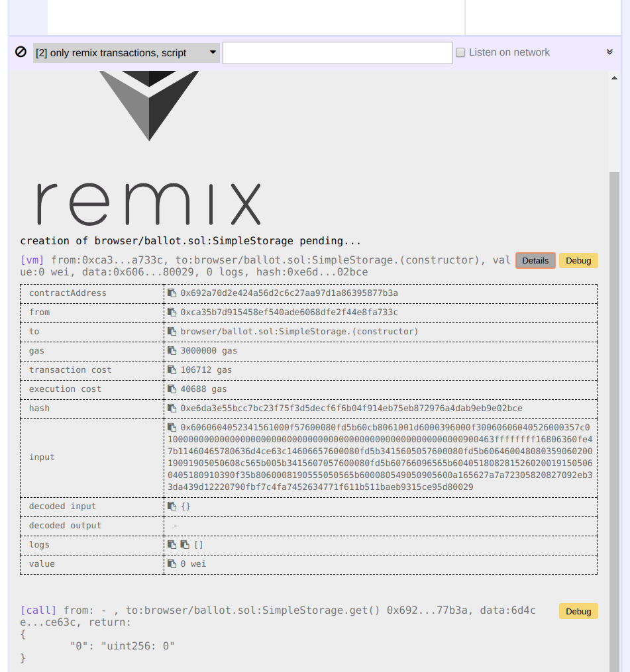Image resolution: width=630 pixels, height=672 pixels.
Task: Click the '0 wei' value text
Action: (x=193, y=564)
